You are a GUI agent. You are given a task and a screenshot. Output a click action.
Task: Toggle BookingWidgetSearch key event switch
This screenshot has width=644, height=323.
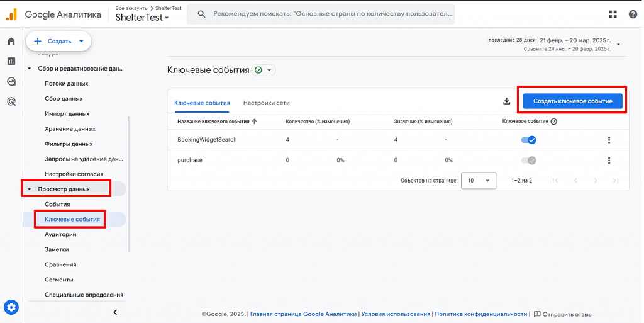528,140
